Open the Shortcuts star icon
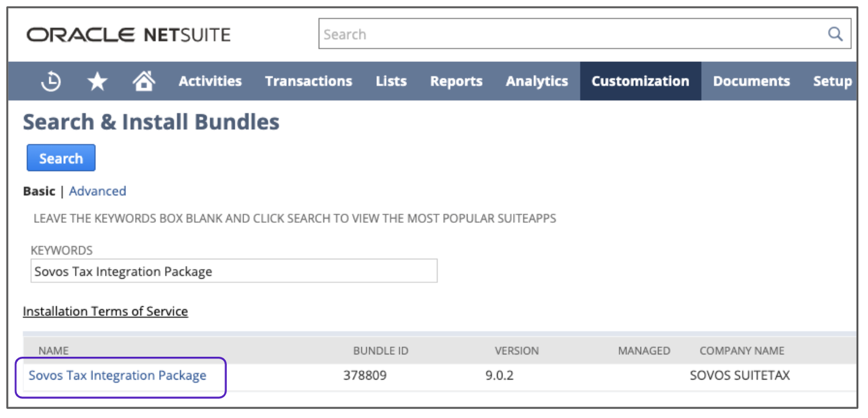 pos(97,82)
